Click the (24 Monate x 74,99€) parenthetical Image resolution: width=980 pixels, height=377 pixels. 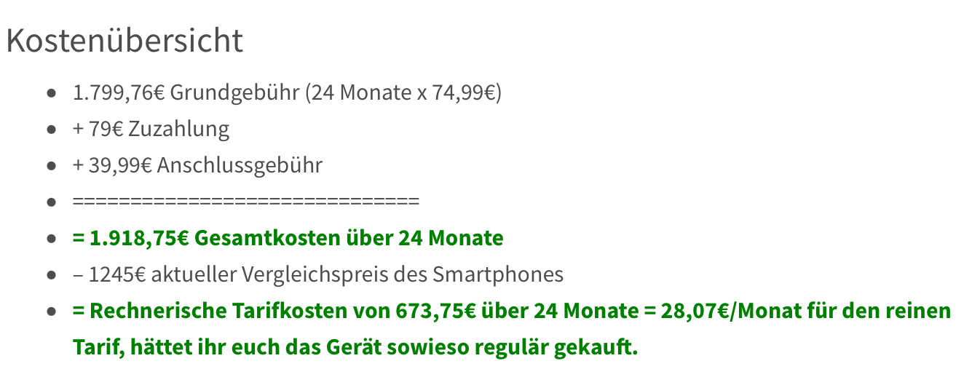[x=403, y=93]
